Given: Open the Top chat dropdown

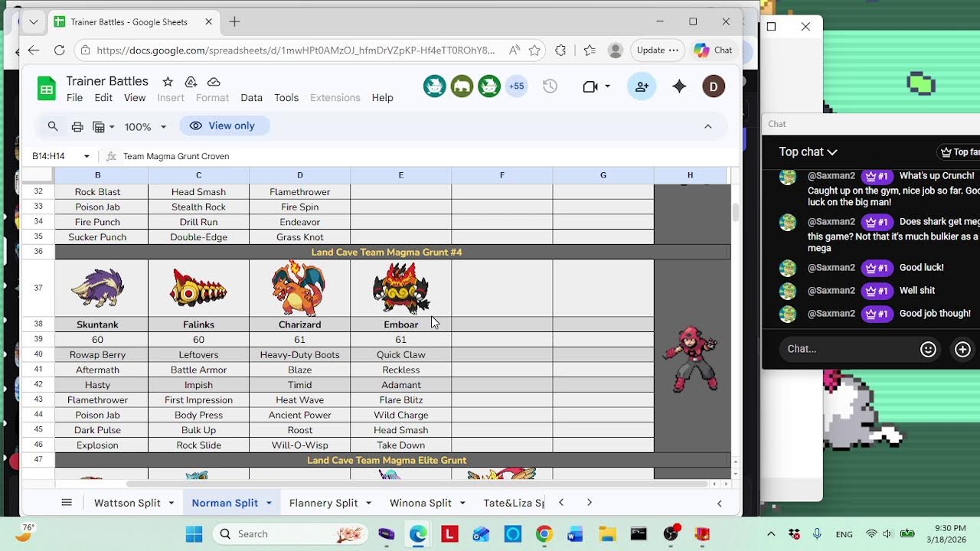Looking at the screenshot, I should point(808,152).
